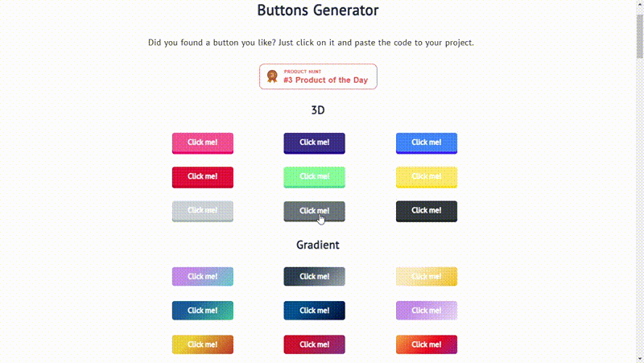The width and height of the screenshot is (644, 363).
Task: Click the bright red 3D button
Action: coord(203,176)
